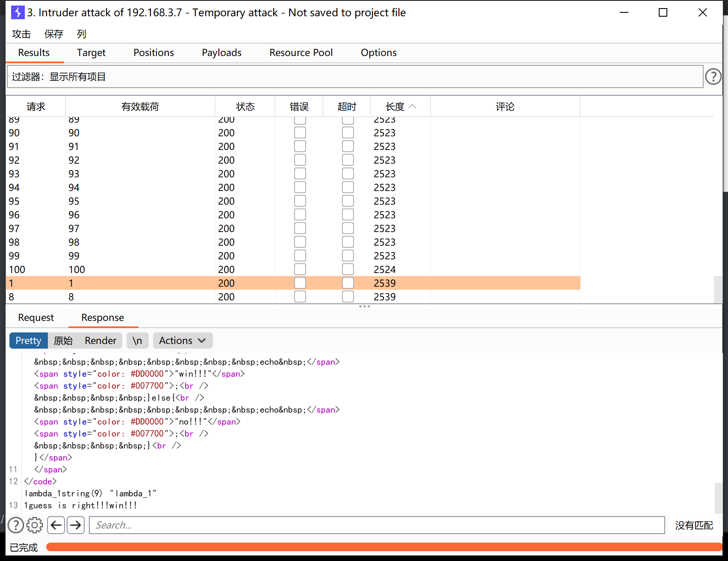Sort by the 有效载荷 column header

point(140,106)
